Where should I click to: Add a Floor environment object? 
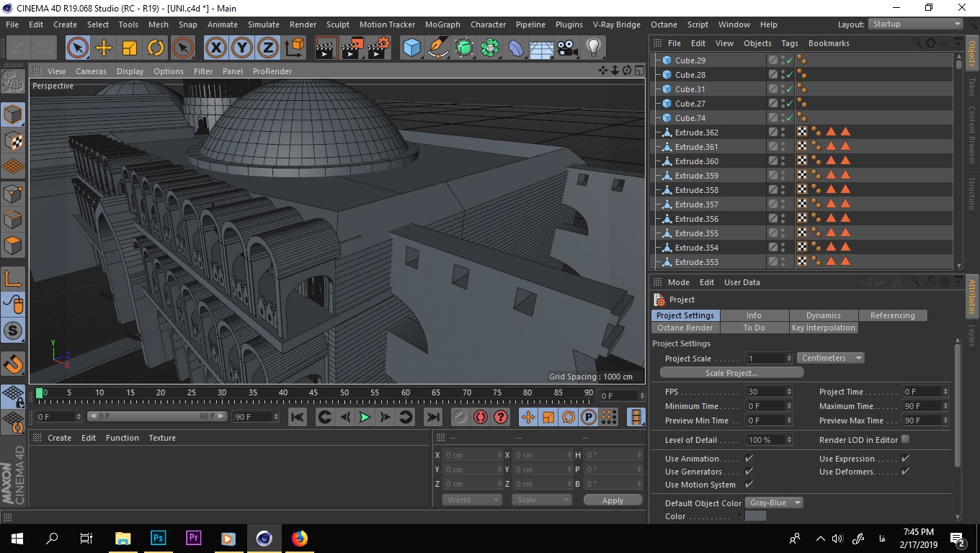[542, 48]
